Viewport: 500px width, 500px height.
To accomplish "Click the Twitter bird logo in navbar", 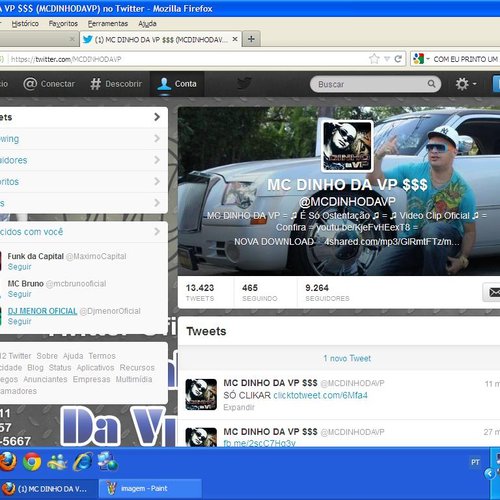I will click(244, 83).
